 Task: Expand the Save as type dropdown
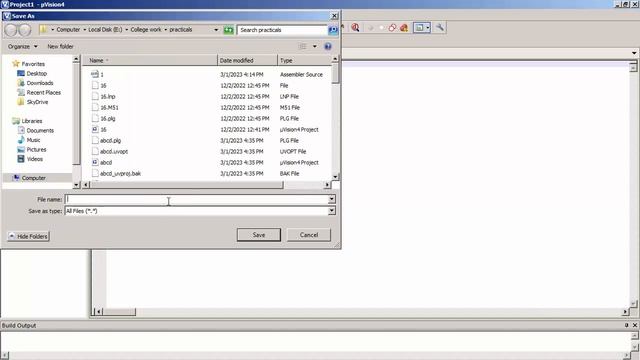click(331, 211)
